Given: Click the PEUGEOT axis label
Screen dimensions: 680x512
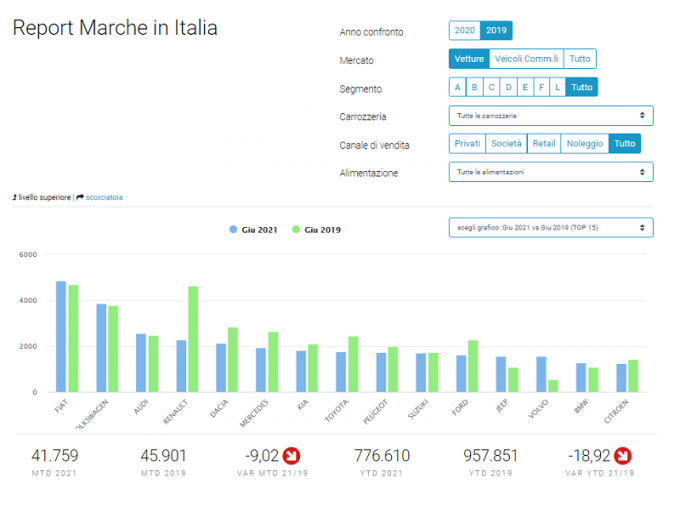Looking at the screenshot, I should click(375, 412).
